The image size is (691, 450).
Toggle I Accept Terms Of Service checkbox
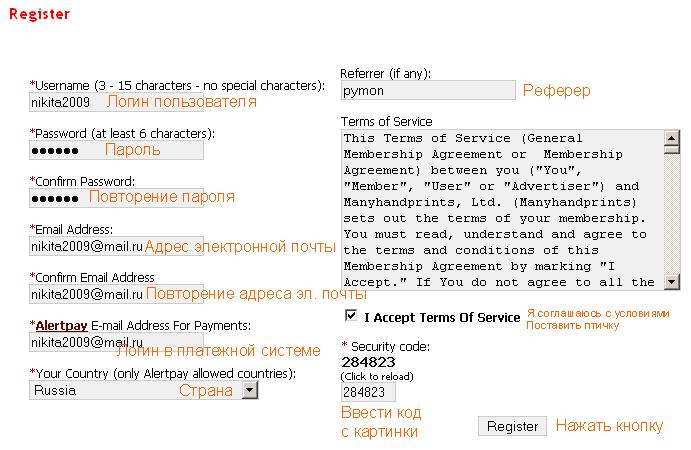tap(351, 316)
